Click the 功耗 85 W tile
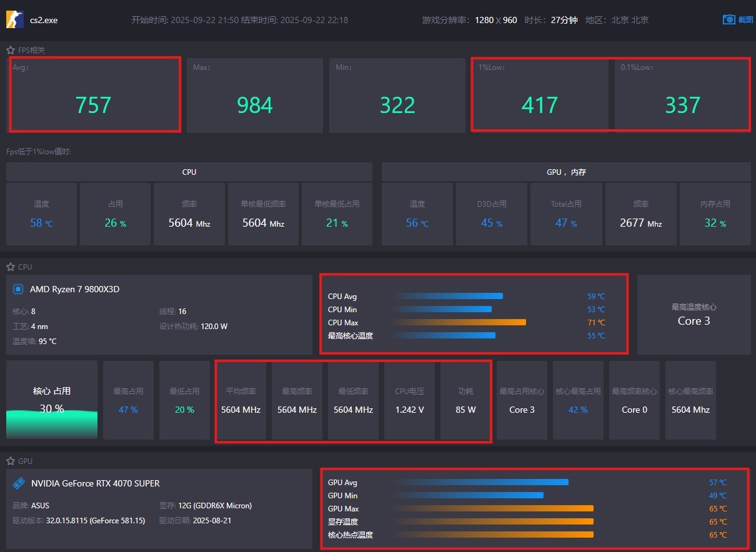This screenshot has width=756, height=552. (465, 400)
